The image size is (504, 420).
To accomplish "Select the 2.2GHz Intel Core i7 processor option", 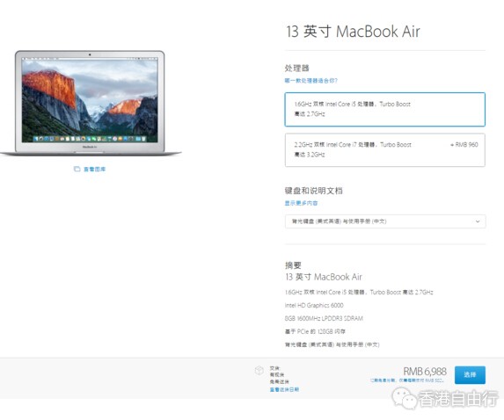I will 384,150.
